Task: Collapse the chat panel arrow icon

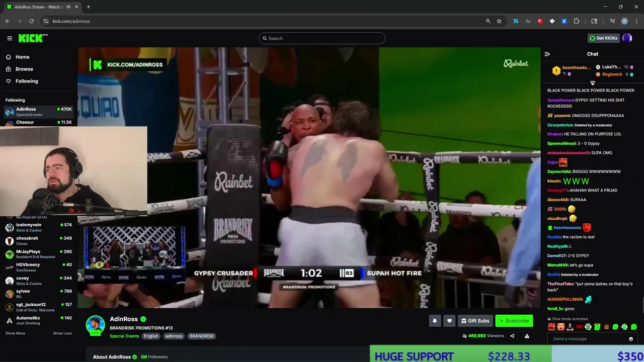Action: click(x=547, y=54)
